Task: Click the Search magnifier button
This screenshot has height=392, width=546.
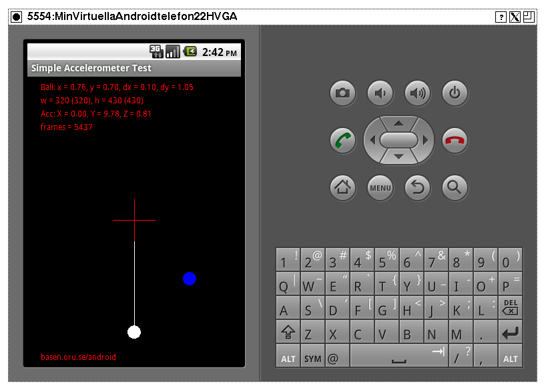Action: 455,188
